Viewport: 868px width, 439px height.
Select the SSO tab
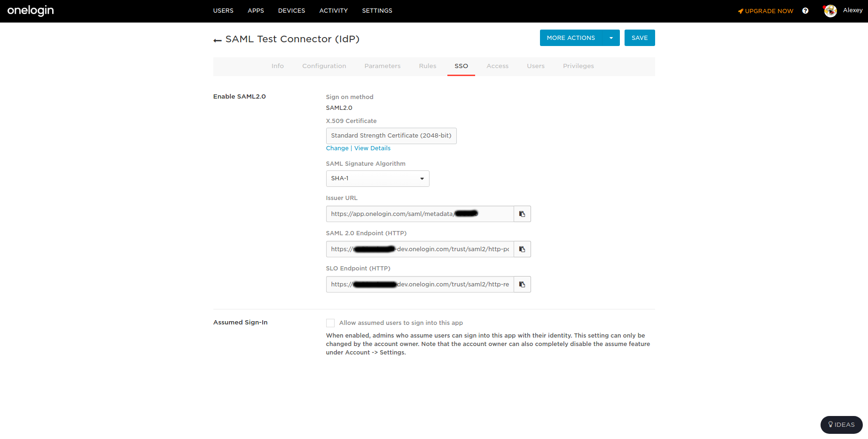pos(461,66)
